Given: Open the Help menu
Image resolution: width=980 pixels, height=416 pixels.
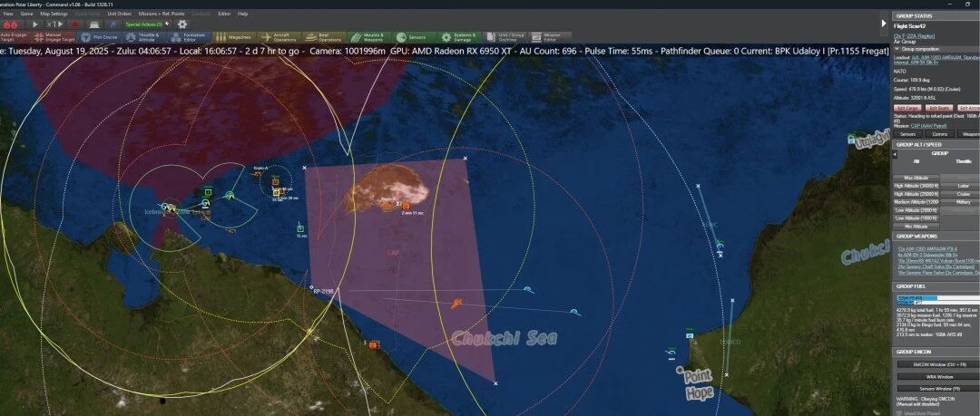Looking at the screenshot, I should 242,13.
